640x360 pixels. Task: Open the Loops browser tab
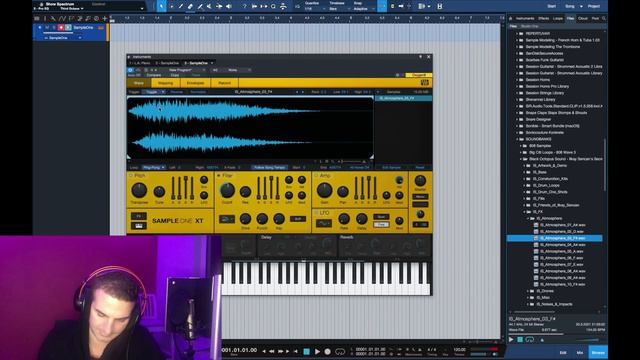click(558, 18)
